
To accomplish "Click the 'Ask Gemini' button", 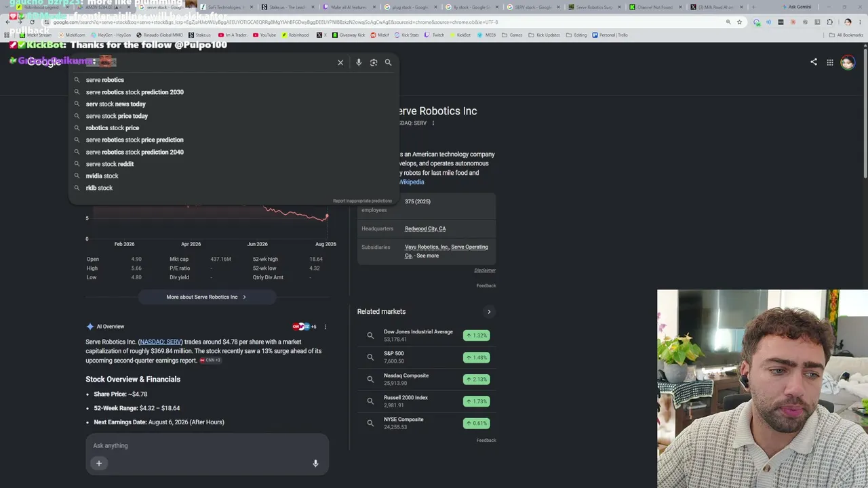I will coord(796,7).
